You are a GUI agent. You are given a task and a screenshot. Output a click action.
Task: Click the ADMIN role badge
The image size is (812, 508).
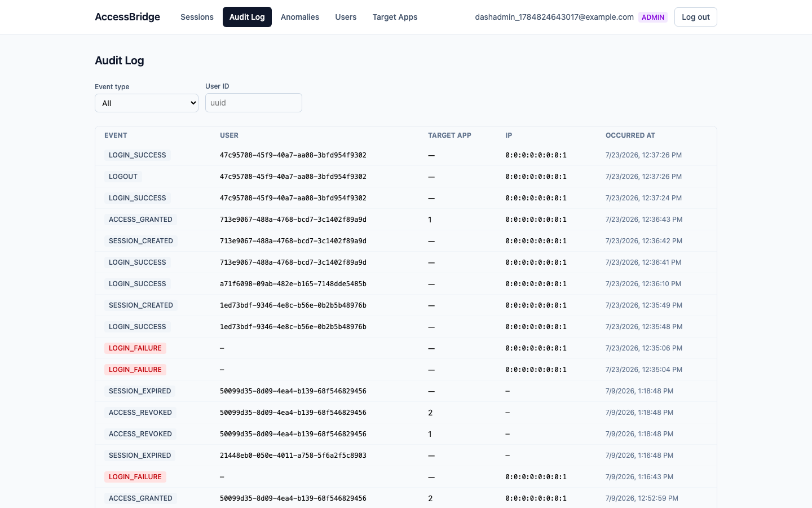click(x=653, y=17)
